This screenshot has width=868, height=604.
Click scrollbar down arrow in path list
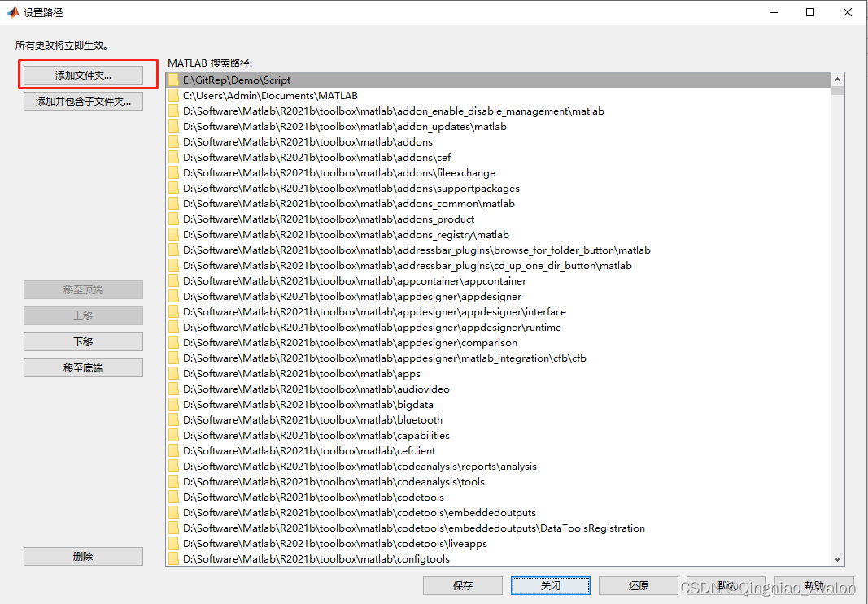pyautogui.click(x=838, y=558)
